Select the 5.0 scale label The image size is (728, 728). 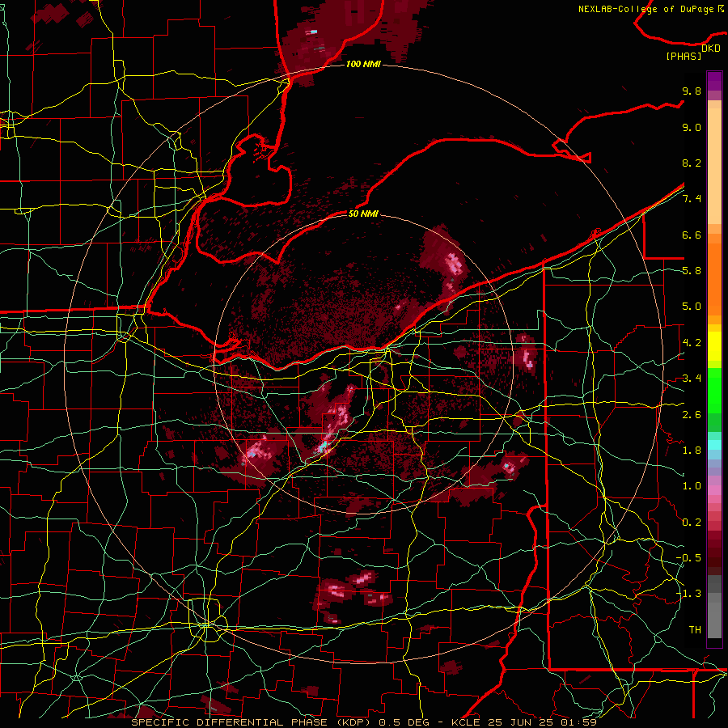coord(692,307)
